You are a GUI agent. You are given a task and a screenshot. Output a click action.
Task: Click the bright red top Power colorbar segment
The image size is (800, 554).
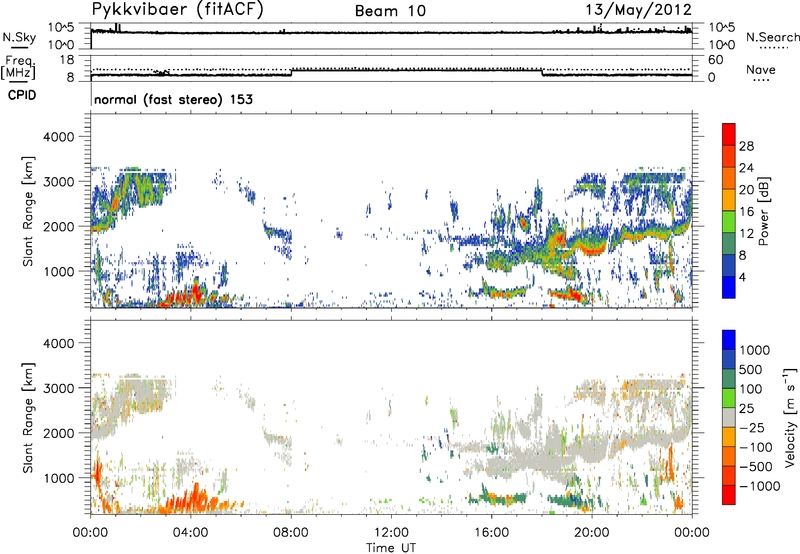click(729, 135)
